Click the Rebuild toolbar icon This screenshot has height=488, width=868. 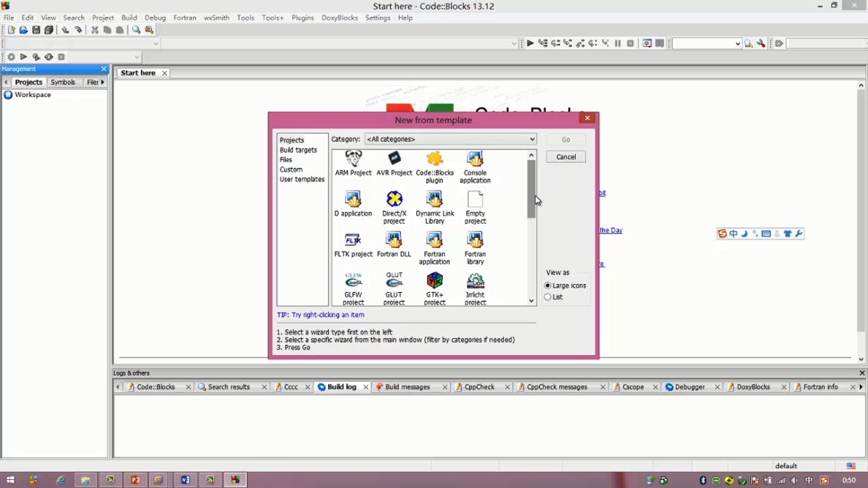click(x=49, y=57)
